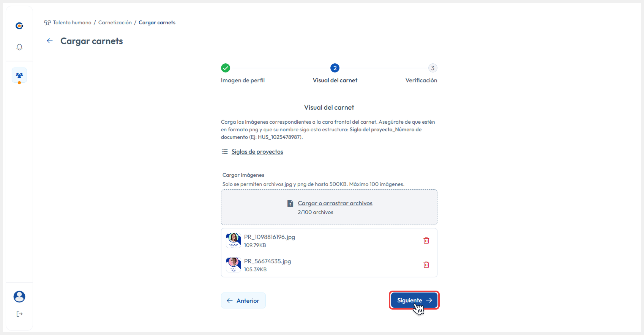Viewport: 644px width, 335px height.
Task: Delete the PR_1098816196.jpg file
Action: [426, 241]
